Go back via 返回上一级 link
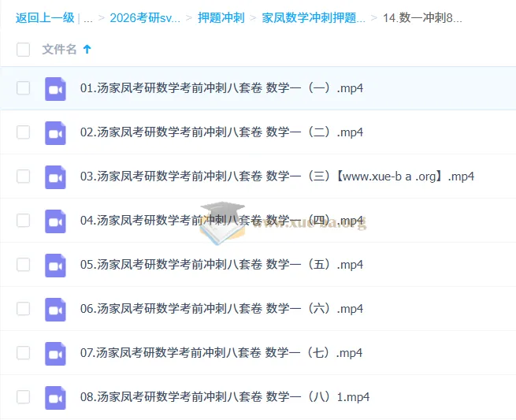 45,18
